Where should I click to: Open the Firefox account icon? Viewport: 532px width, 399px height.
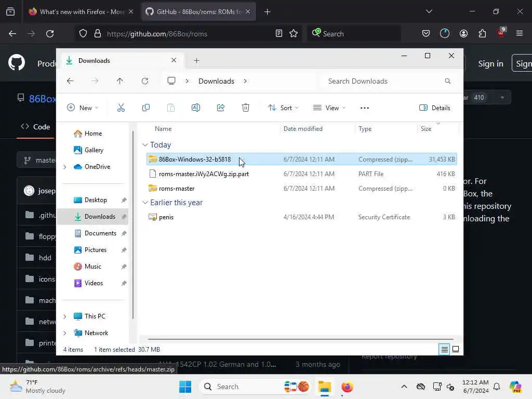[463, 34]
